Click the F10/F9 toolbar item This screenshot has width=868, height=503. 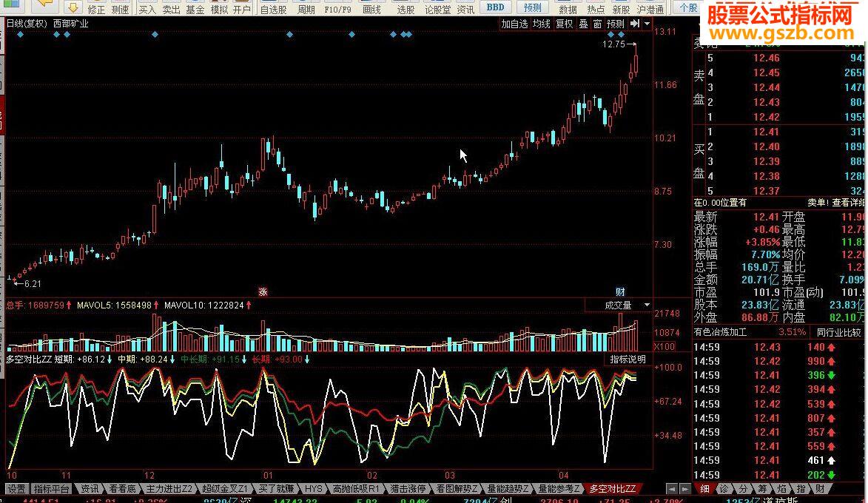click(x=337, y=9)
